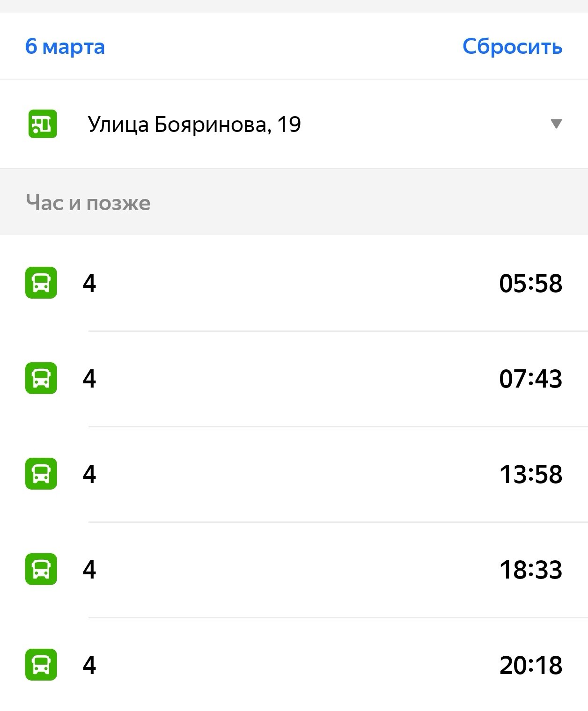Viewport: 588px width, 711px height.
Task: Tap the 13:58 departure time
Action: point(530,474)
